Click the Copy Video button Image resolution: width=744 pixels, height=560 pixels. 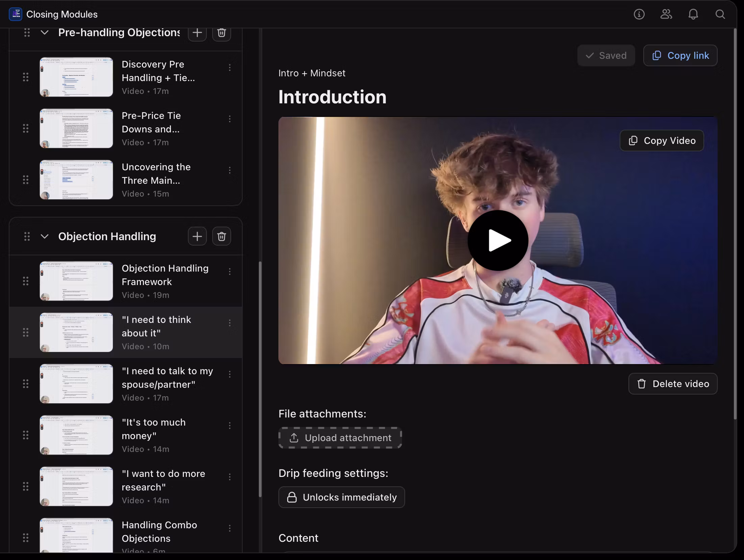coord(662,141)
